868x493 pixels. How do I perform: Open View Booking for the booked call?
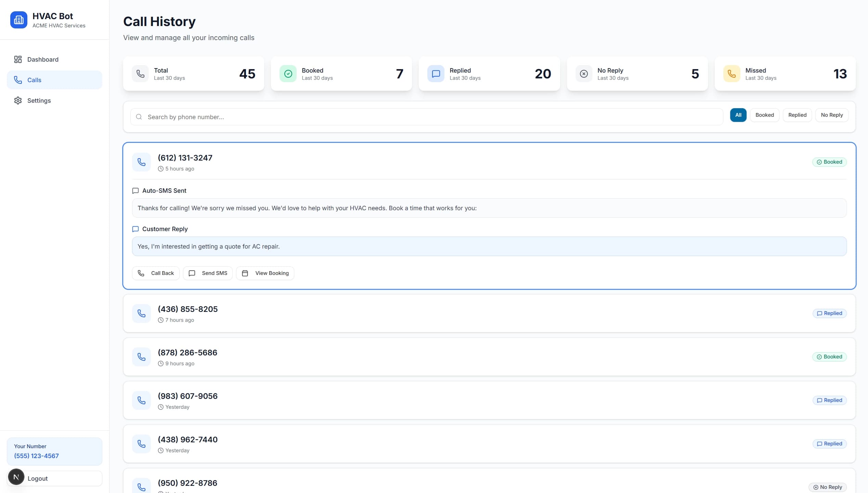tap(265, 273)
